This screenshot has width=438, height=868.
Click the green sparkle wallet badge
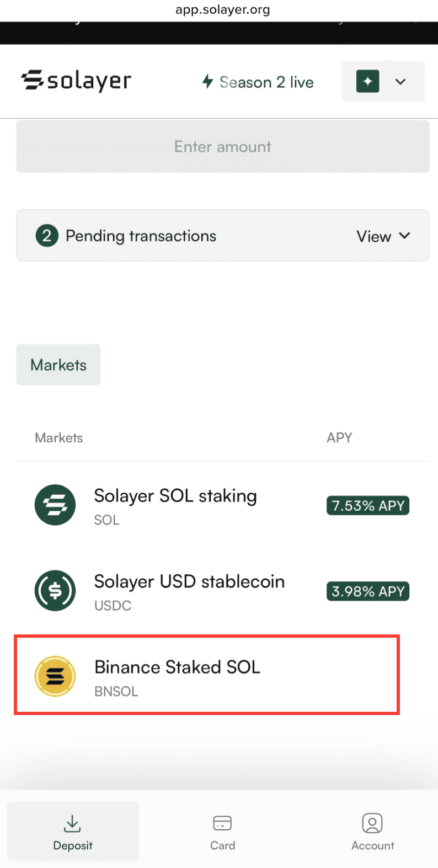pyautogui.click(x=367, y=81)
